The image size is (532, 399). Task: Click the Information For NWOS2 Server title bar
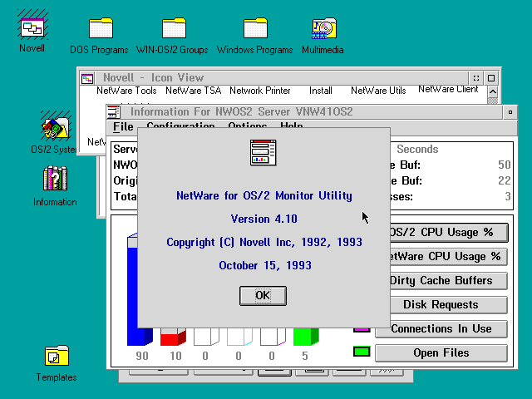point(312,112)
